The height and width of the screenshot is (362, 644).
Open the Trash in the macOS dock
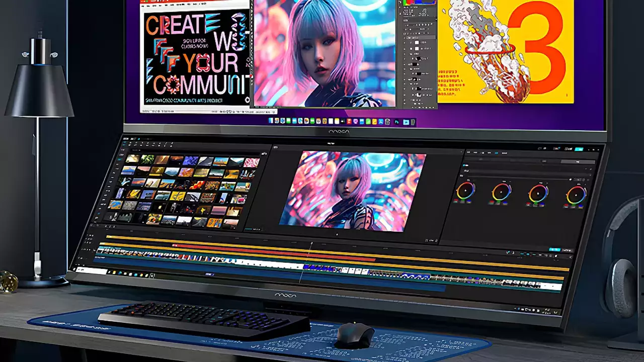point(413,122)
